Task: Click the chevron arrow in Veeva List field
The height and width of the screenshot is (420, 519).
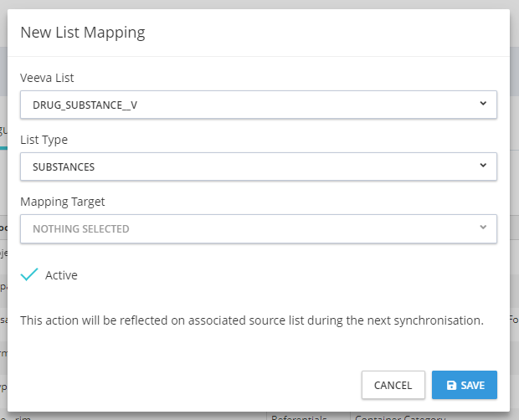Action: tap(483, 104)
